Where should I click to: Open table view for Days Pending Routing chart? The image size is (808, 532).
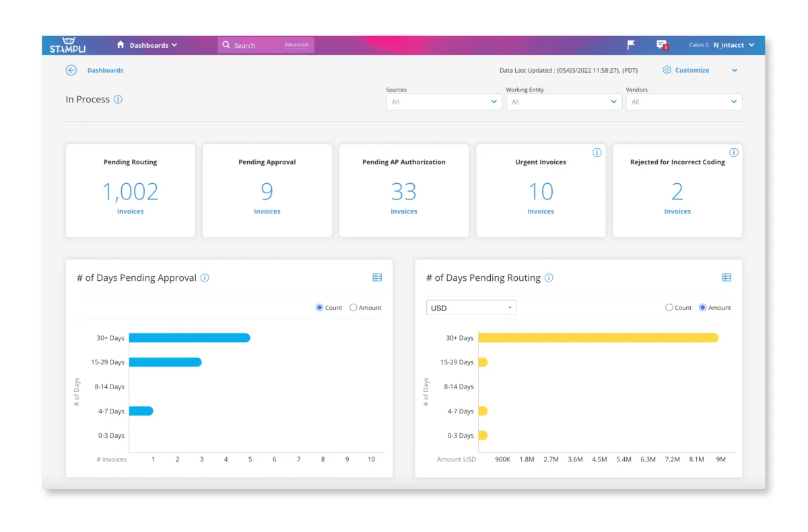coord(726,277)
